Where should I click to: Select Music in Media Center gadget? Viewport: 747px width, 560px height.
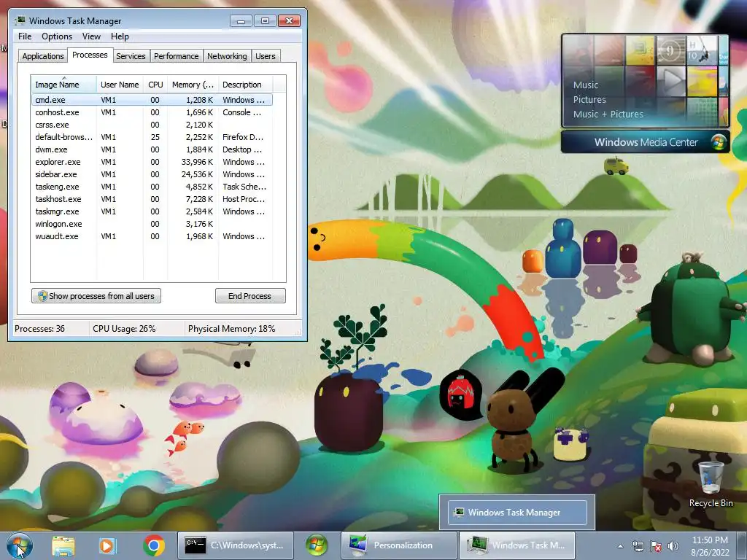point(586,85)
